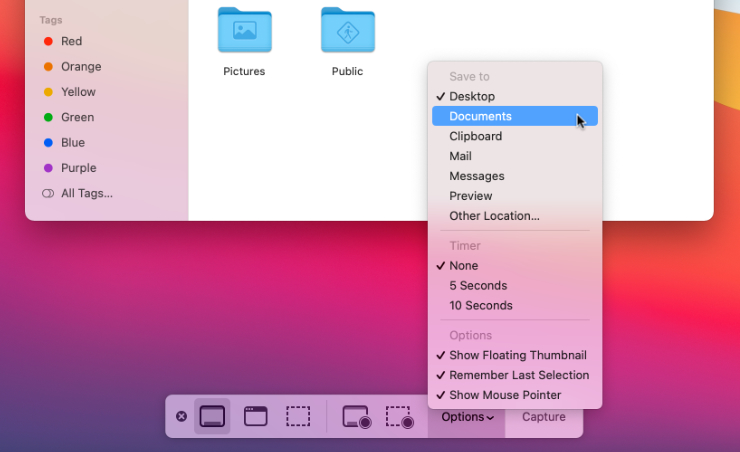Choose Documents as save location
The image size is (740, 452).
tap(515, 116)
